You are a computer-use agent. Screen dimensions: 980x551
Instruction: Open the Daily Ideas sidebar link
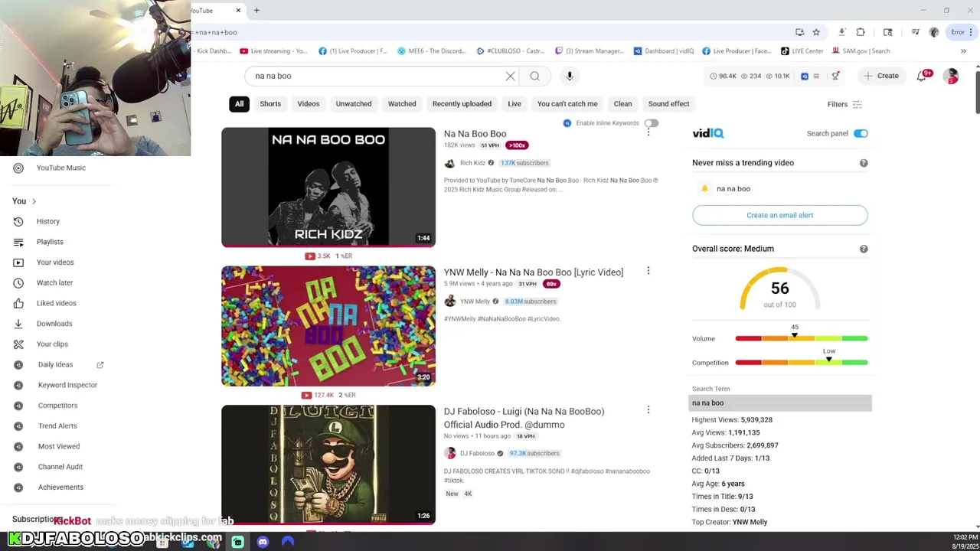[x=56, y=364]
